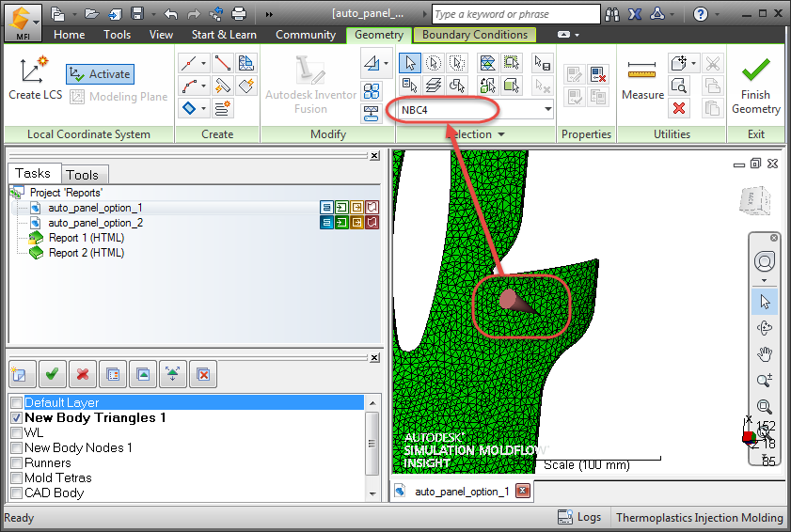Select Report 2 (HTML) in project tree
791x532 pixels.
coord(87,253)
